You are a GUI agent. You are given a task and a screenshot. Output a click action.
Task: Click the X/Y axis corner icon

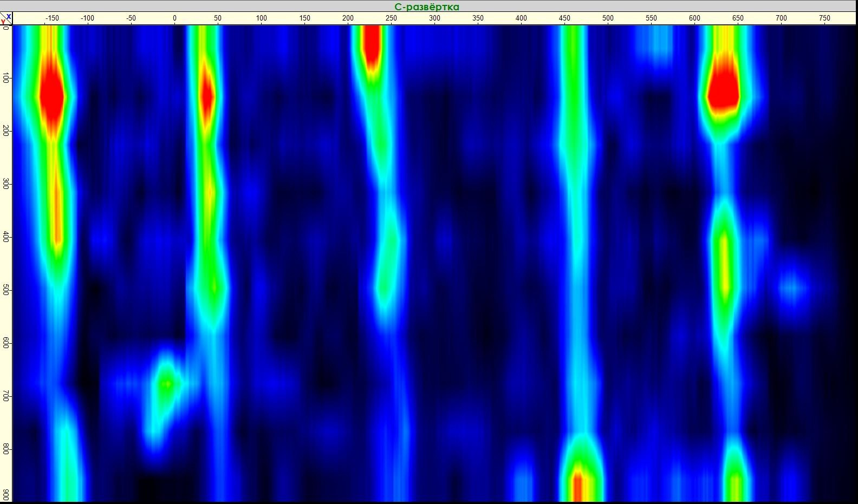pyautogui.click(x=6, y=19)
